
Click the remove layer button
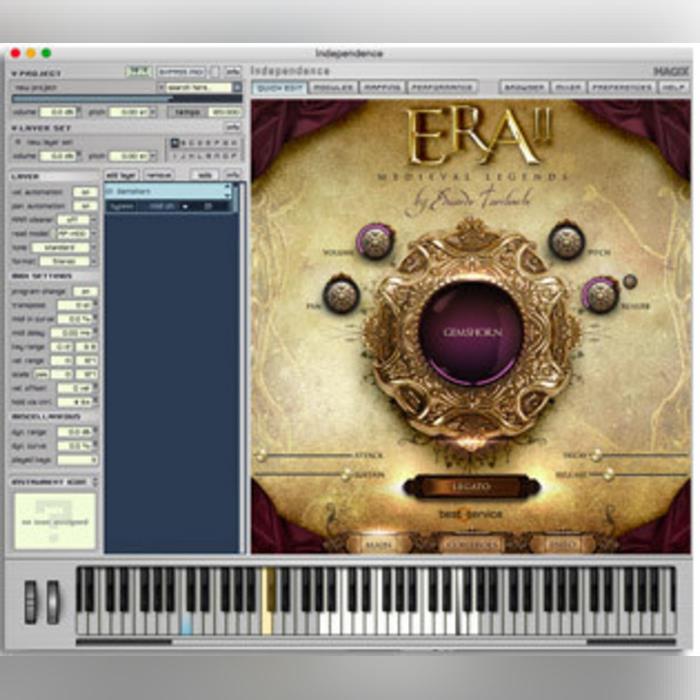tap(158, 174)
